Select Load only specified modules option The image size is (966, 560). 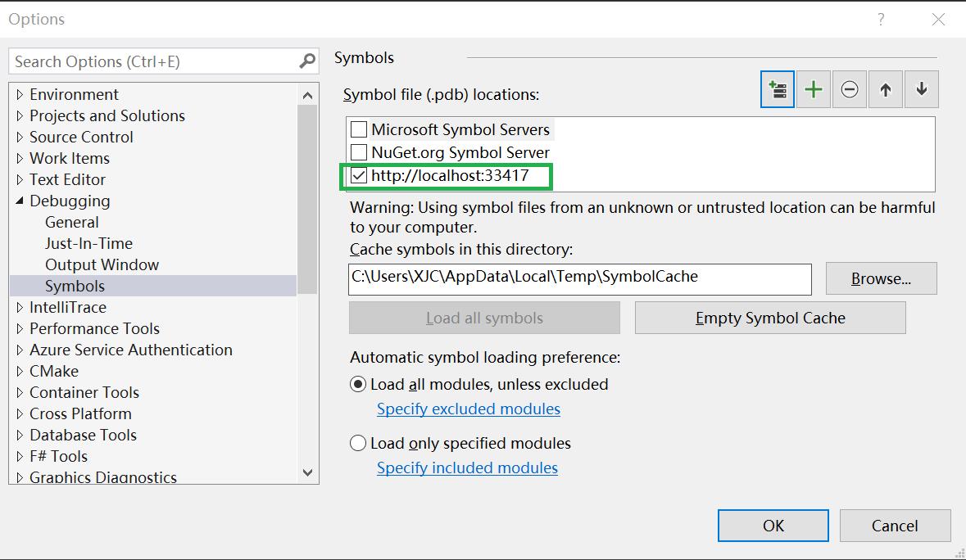(x=358, y=444)
